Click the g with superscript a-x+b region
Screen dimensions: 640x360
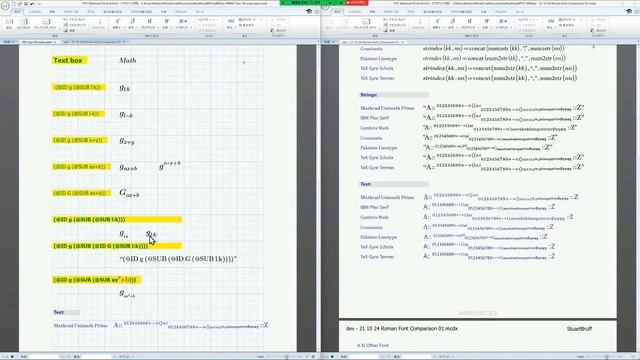pyautogui.click(x=170, y=165)
